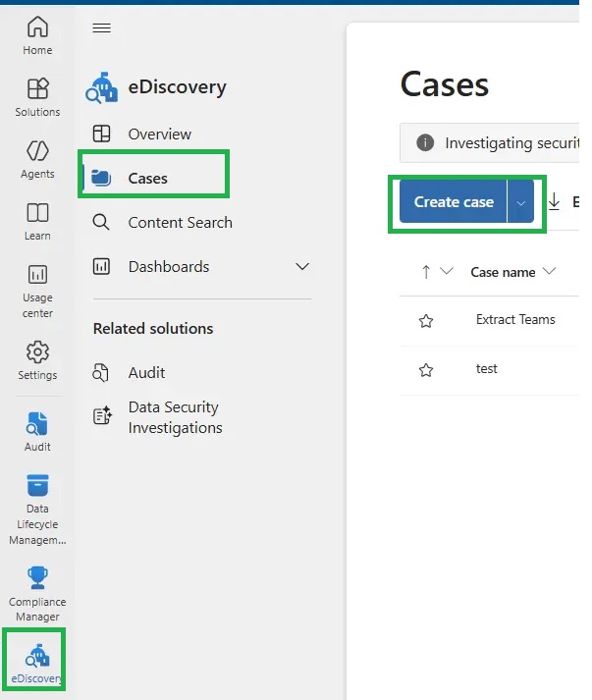
Task: Sort by the up arrow column
Action: point(426,272)
